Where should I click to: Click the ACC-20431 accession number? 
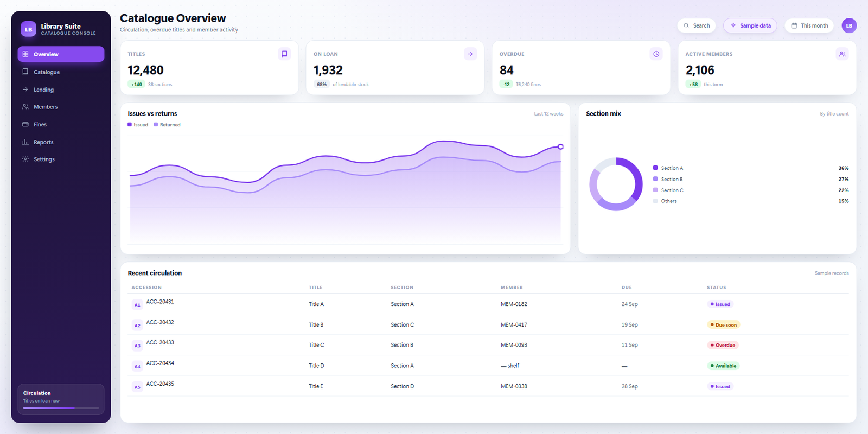[160, 302]
